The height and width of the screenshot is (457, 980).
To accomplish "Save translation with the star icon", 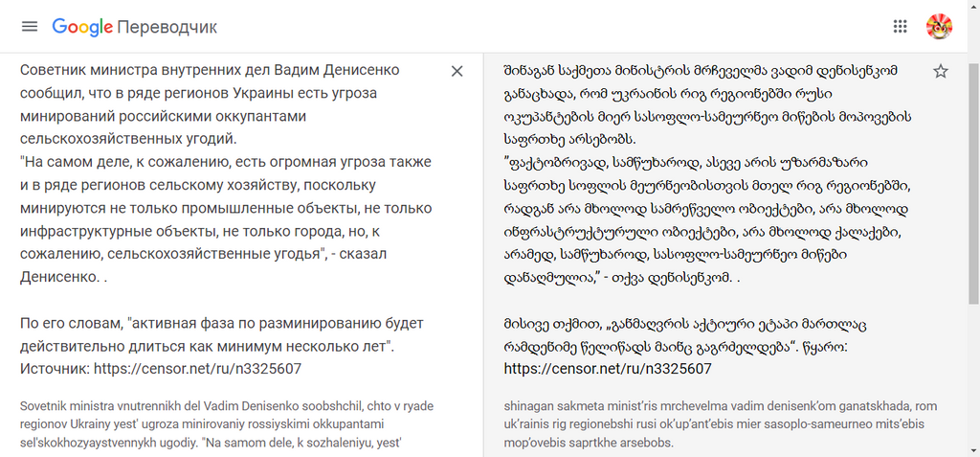I will [x=941, y=71].
